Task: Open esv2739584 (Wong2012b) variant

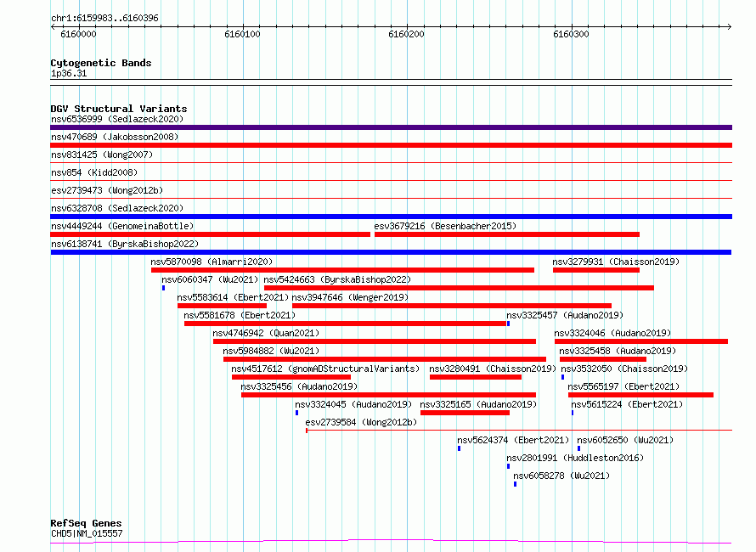Action: (361, 422)
